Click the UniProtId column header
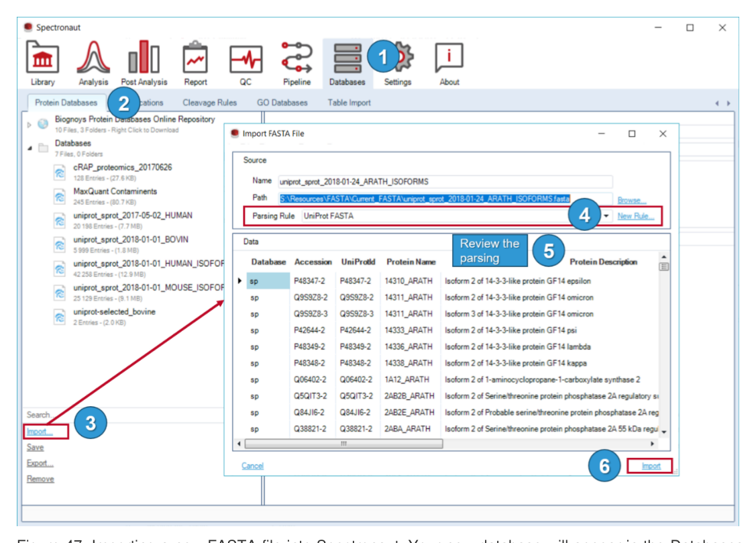This screenshot has width=756, height=543. pos(358,262)
